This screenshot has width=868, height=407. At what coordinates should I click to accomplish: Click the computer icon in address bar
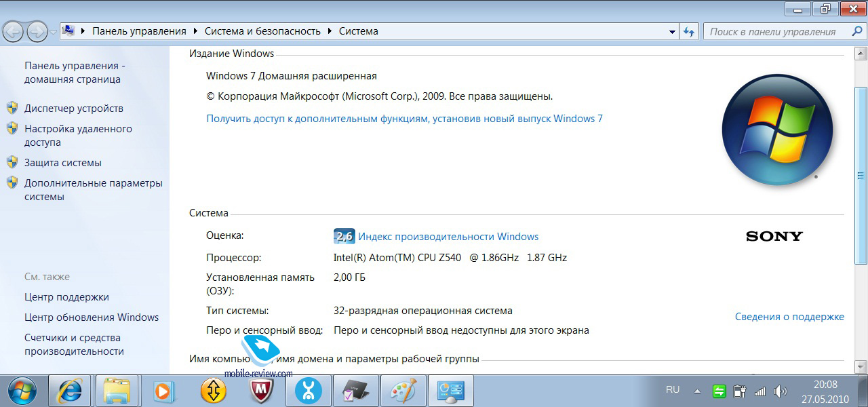click(x=68, y=31)
